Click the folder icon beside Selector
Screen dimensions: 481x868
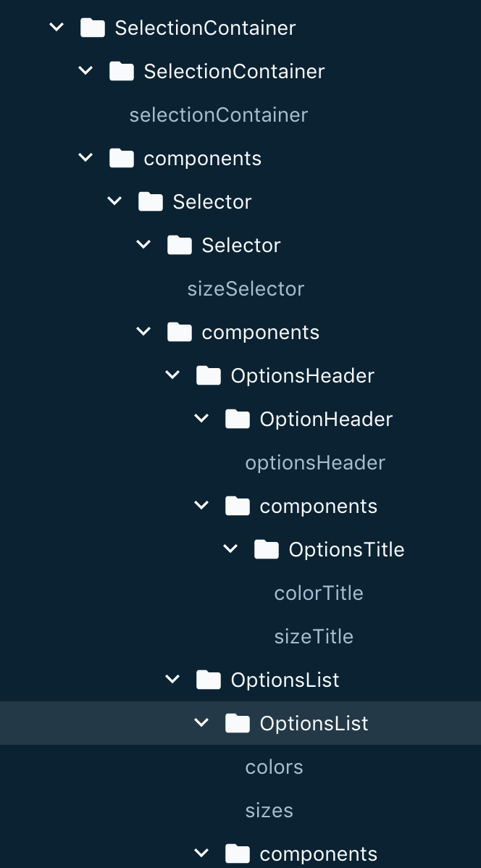[x=151, y=201]
